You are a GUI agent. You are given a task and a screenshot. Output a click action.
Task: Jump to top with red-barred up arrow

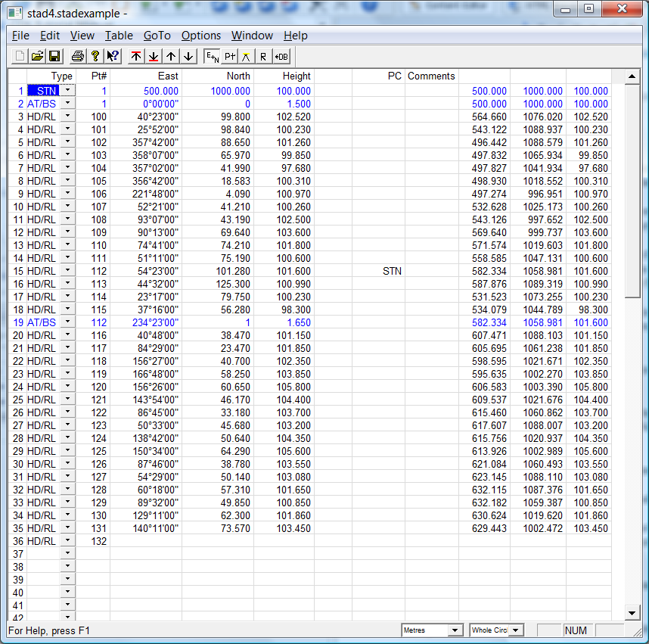pyautogui.click(x=136, y=56)
